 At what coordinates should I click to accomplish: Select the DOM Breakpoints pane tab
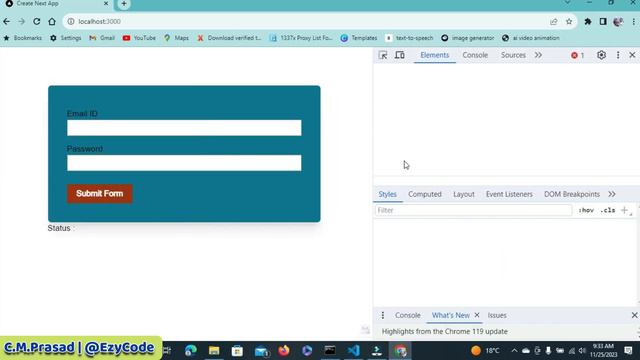[x=572, y=194]
